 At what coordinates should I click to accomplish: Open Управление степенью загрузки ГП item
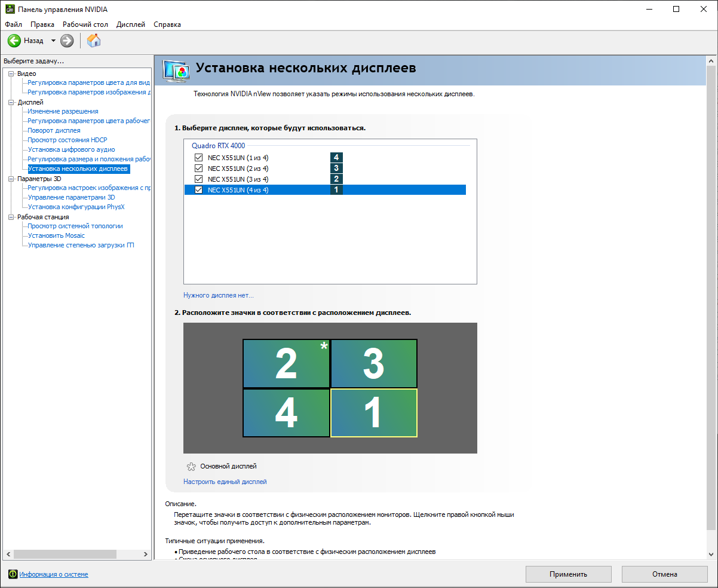tap(81, 245)
